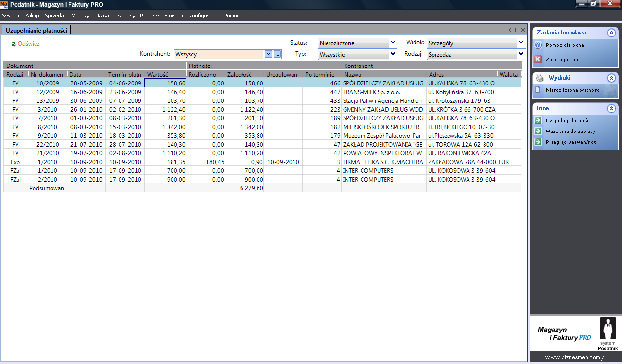622x364 pixels.
Task: Click the www.biznesmen.com.pl website text
Action: (575, 357)
